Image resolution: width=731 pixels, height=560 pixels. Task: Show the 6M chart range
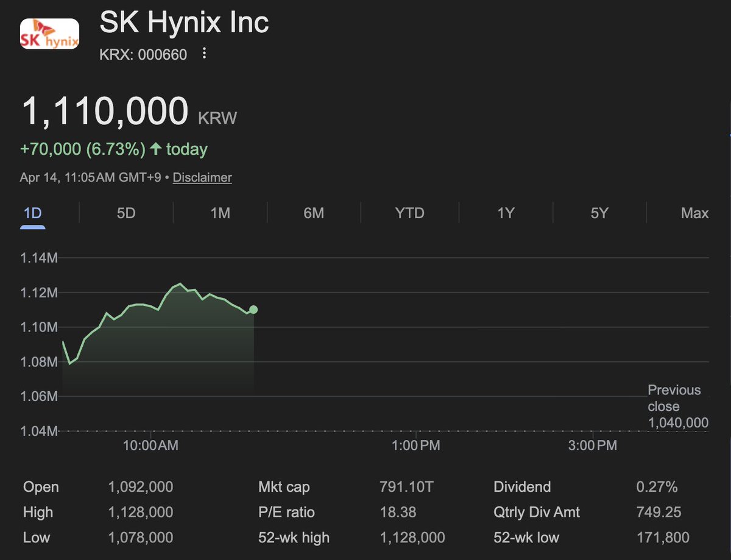pos(314,213)
